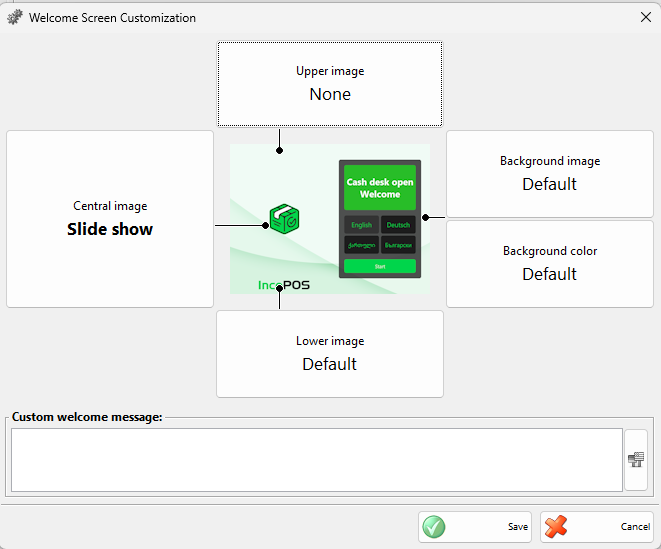The image size is (661, 549).
Task: Select the 'Cash desk open Welcome' banner
Action: [x=380, y=188]
